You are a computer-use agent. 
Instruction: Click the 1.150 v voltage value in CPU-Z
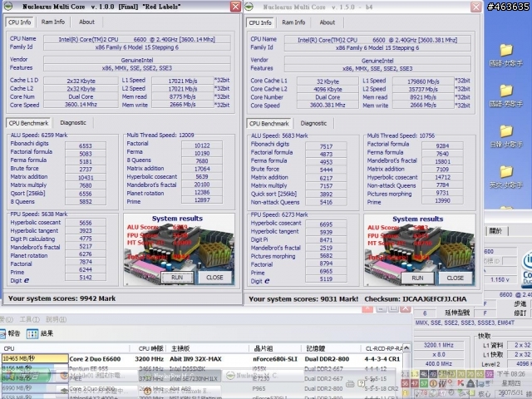tap(500, 280)
